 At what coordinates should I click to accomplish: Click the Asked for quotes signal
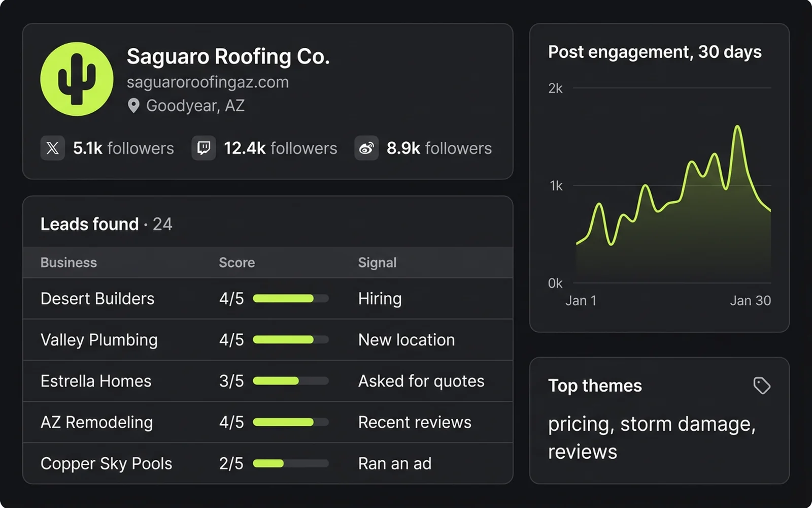(421, 381)
